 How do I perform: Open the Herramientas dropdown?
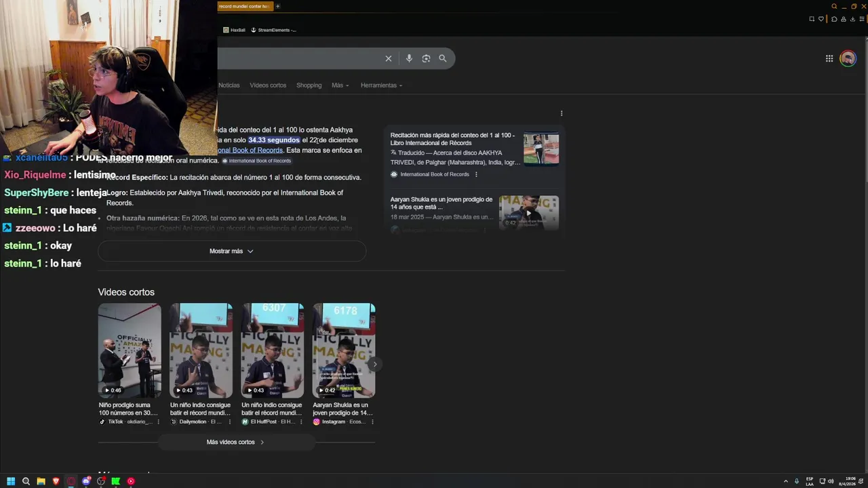[x=381, y=85]
